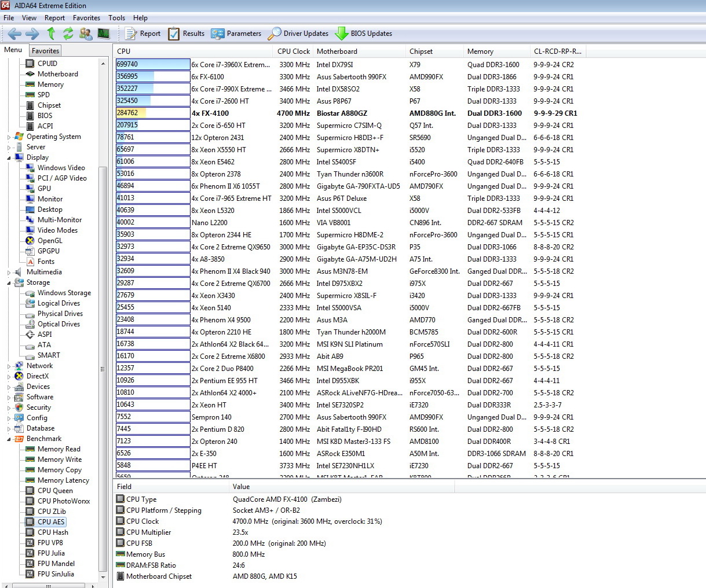Click the Back navigation arrow icon

point(14,34)
